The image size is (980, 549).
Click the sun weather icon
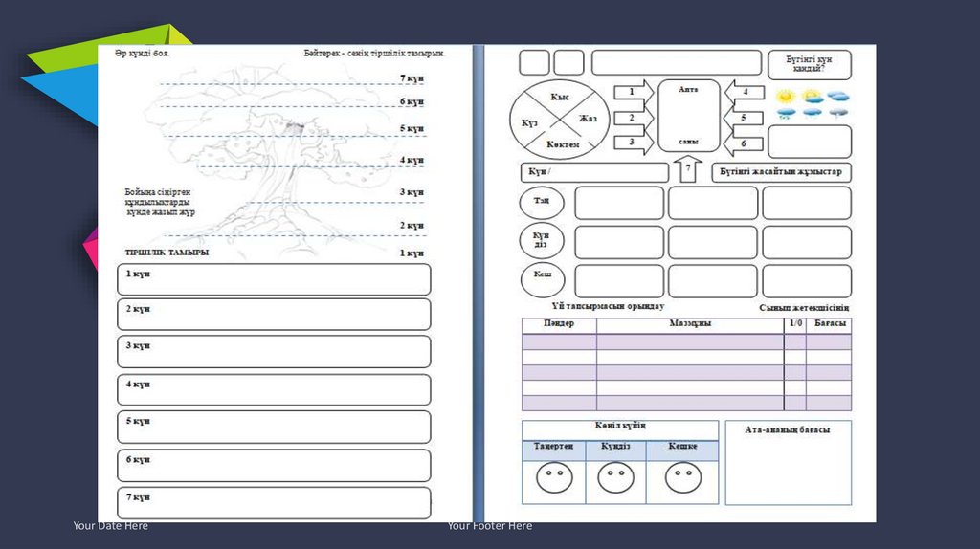786,97
